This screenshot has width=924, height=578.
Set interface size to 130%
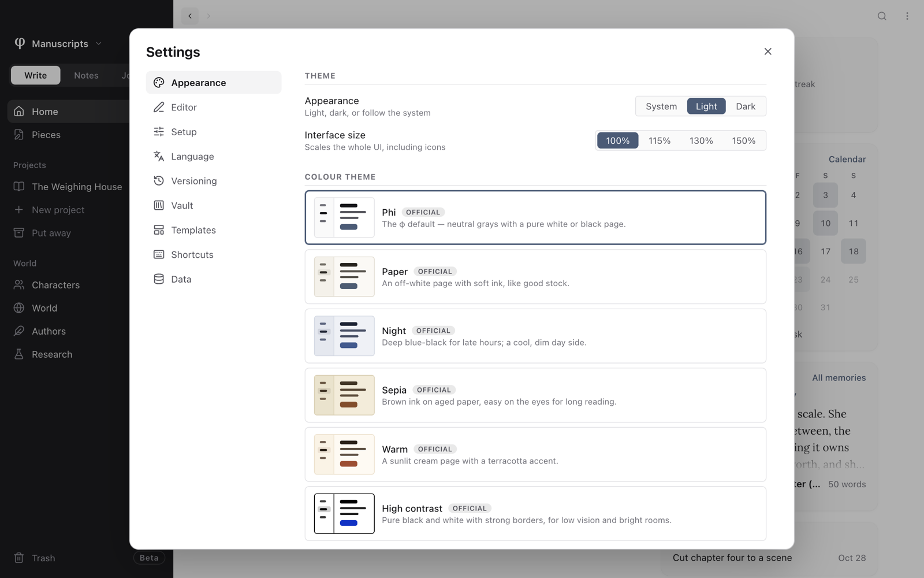point(701,140)
